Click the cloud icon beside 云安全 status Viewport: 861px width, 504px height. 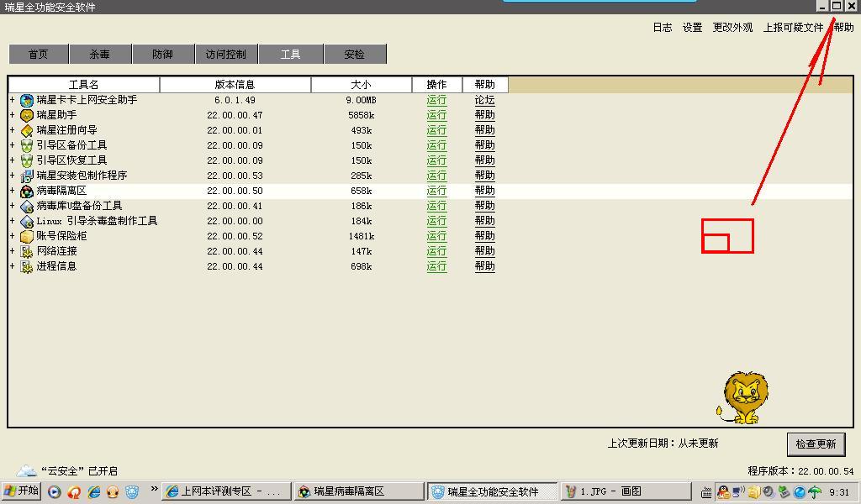(26, 470)
